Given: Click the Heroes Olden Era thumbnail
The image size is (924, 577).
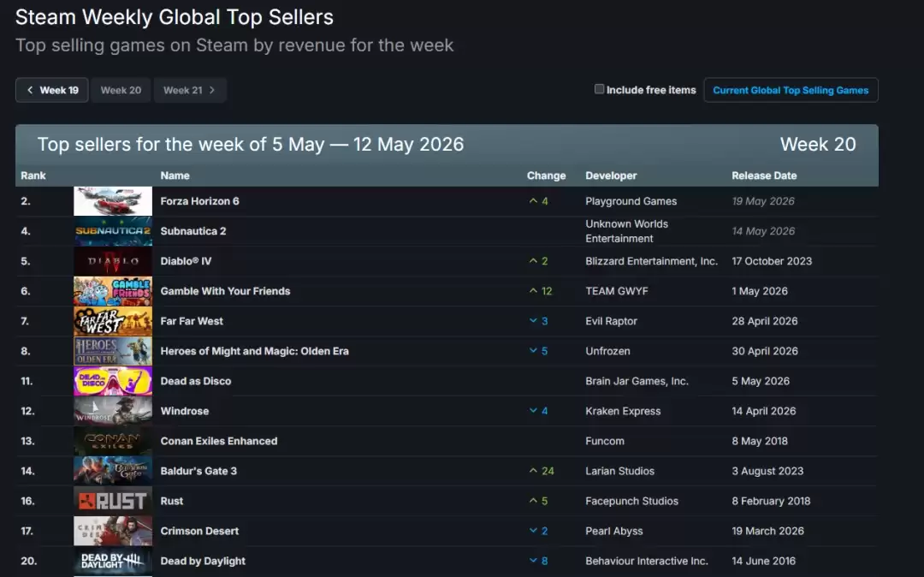Looking at the screenshot, I should (113, 351).
